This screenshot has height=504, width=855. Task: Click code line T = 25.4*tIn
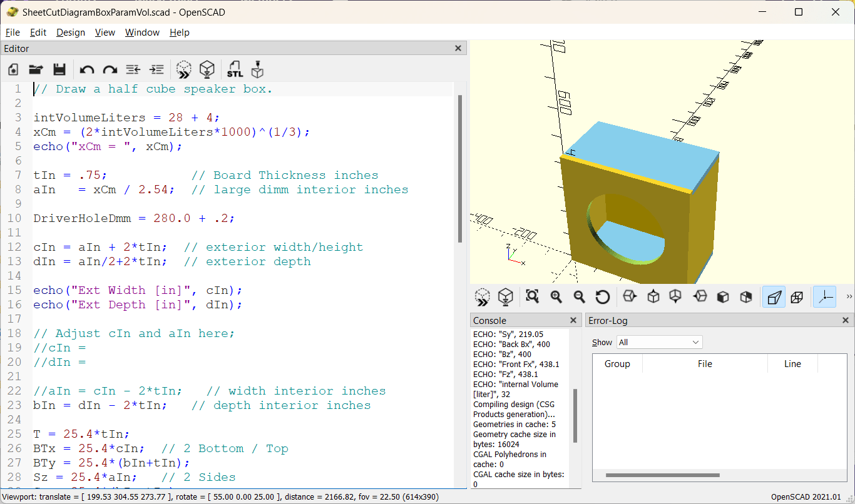81,434
